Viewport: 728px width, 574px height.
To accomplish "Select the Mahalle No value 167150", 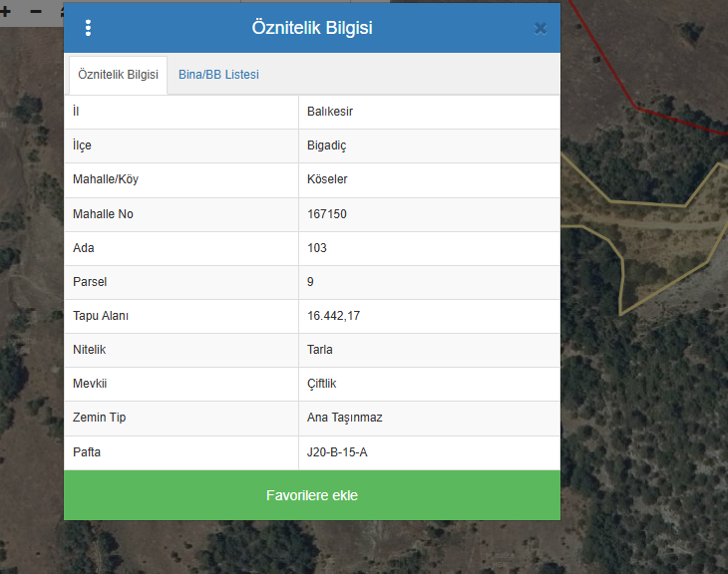I will coord(327,214).
